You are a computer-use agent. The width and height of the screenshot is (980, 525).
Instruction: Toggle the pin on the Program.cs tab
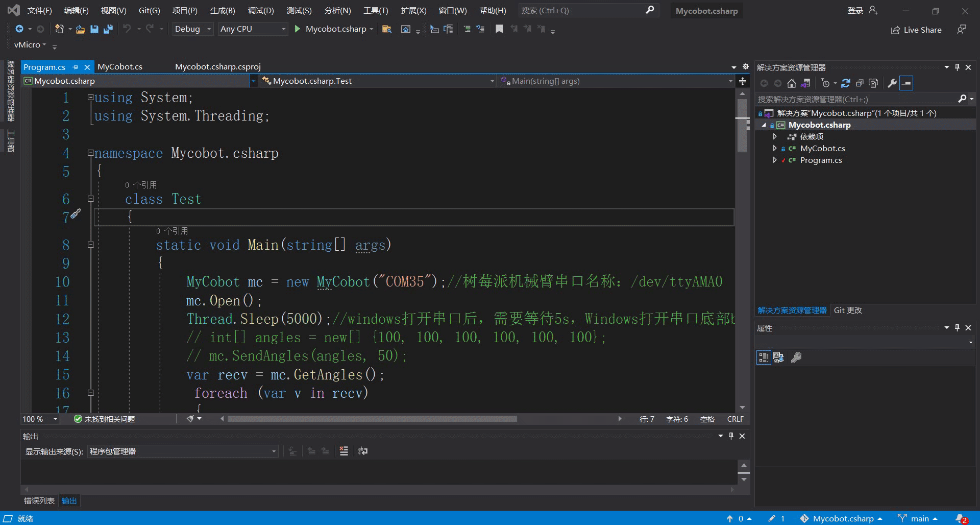(76, 67)
